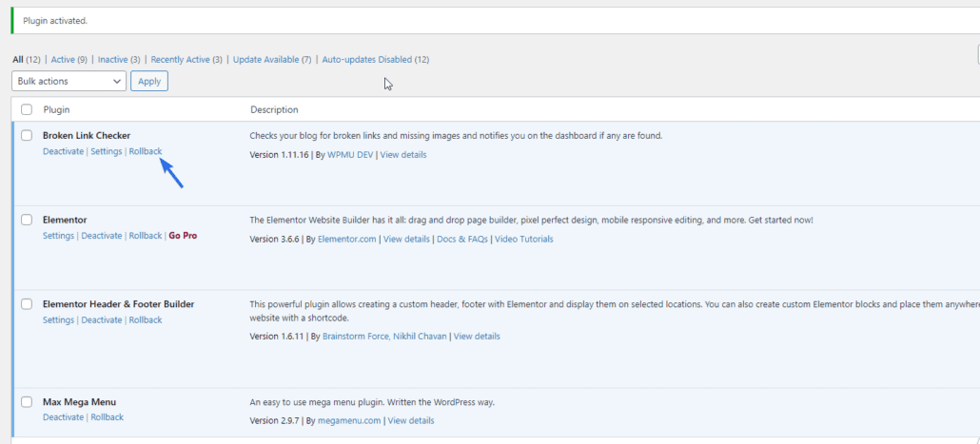Image resolution: width=980 pixels, height=444 pixels.
Task: Select the Elementor plugin checkbox
Action: tap(27, 220)
